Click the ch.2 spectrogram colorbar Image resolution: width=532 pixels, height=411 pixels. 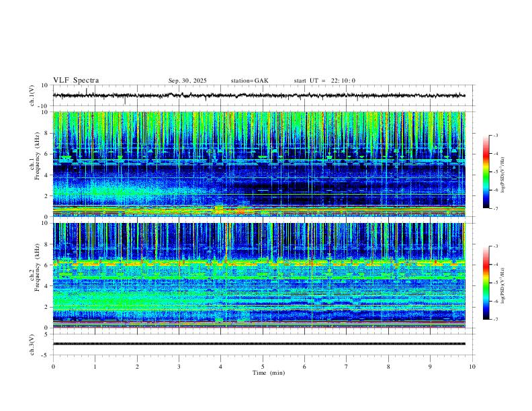[486, 283]
